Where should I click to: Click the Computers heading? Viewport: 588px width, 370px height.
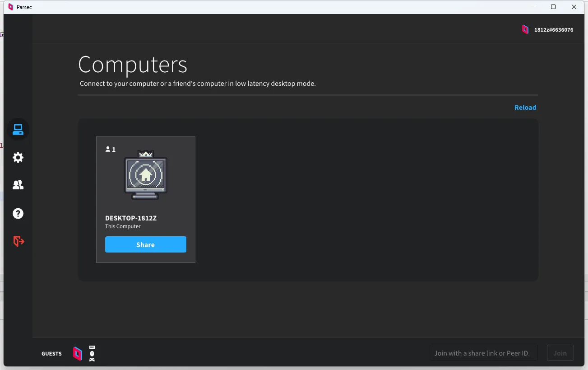point(133,65)
